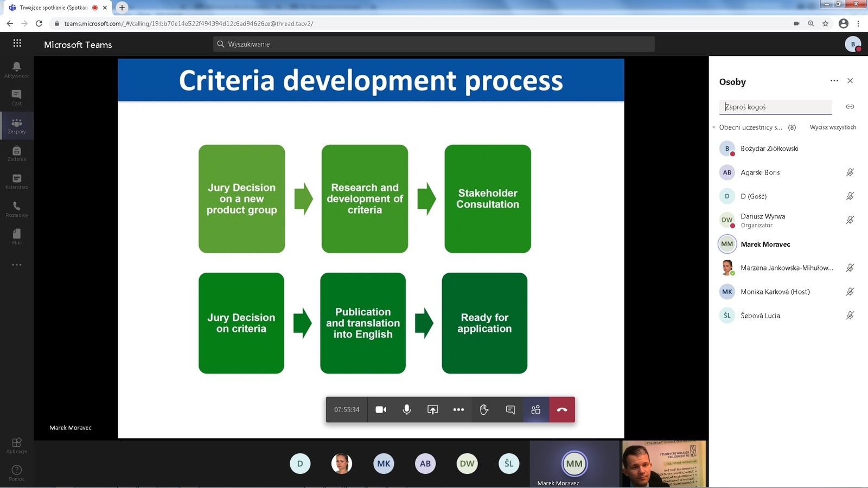Open more options in Osoby panel

click(x=834, y=81)
